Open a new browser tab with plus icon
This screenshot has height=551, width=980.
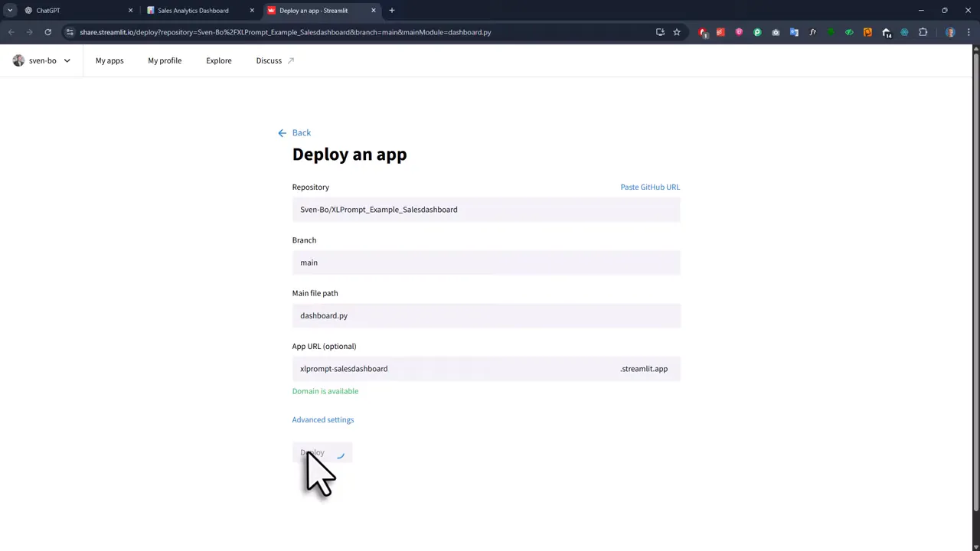(391, 10)
